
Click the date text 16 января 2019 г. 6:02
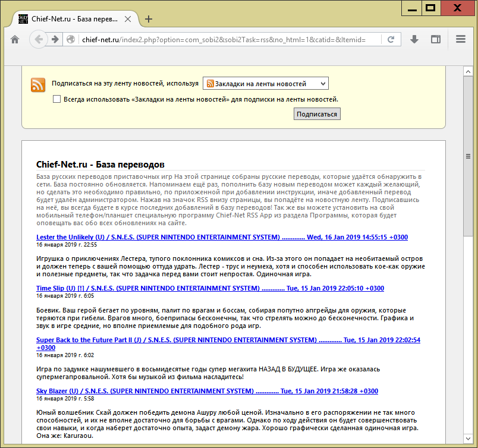65,355
